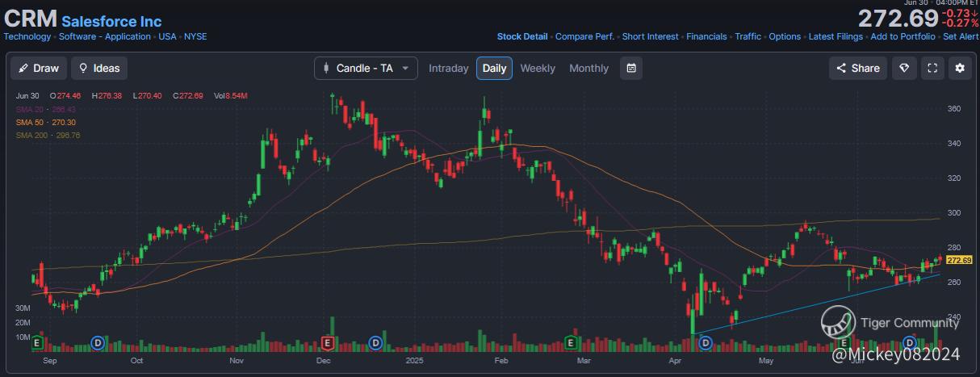Open Compare Perf. link
Image resolution: width=980 pixels, height=377 pixels.
coord(585,36)
